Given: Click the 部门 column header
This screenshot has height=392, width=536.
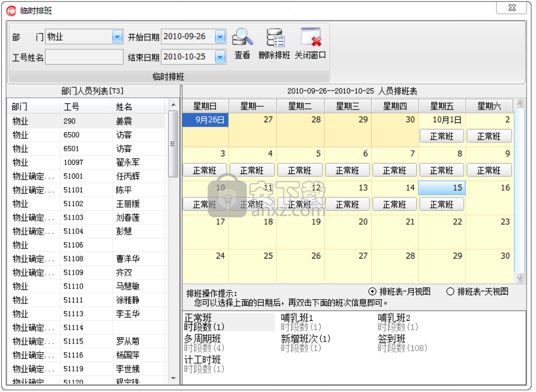Looking at the screenshot, I should tap(33, 107).
